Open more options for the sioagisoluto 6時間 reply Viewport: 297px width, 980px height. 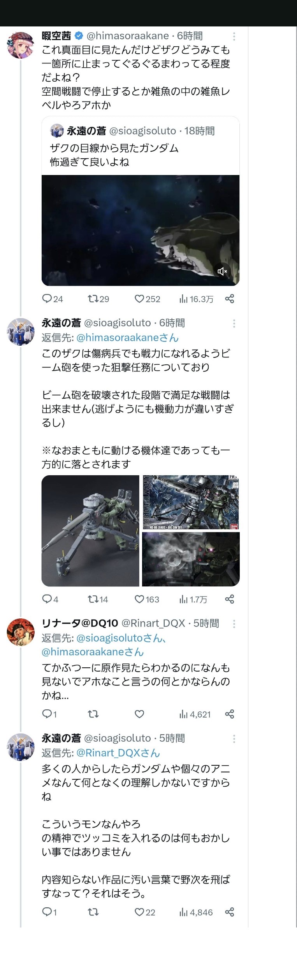[234, 323]
